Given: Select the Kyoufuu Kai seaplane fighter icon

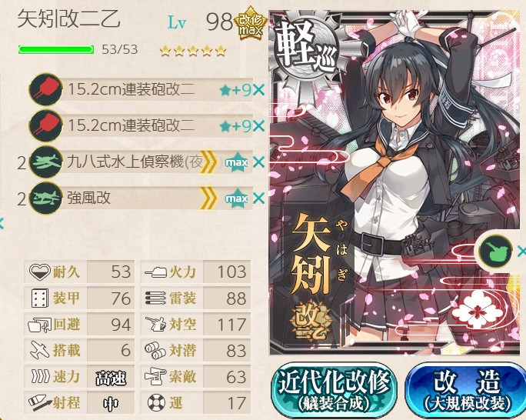Looking at the screenshot, I should click(45, 198).
